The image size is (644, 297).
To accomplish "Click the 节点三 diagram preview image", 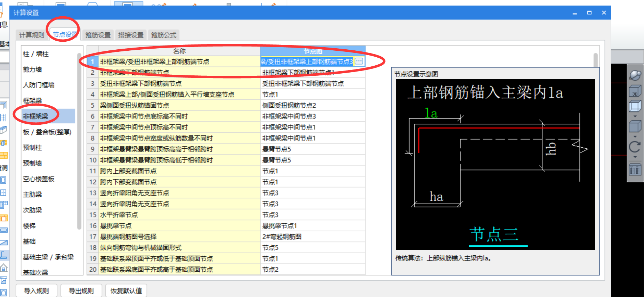I will (495, 164).
